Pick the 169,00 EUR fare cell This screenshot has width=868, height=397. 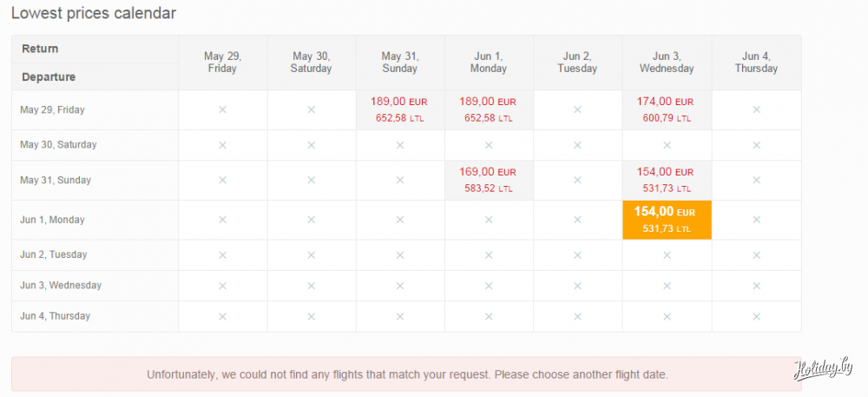[x=488, y=180]
